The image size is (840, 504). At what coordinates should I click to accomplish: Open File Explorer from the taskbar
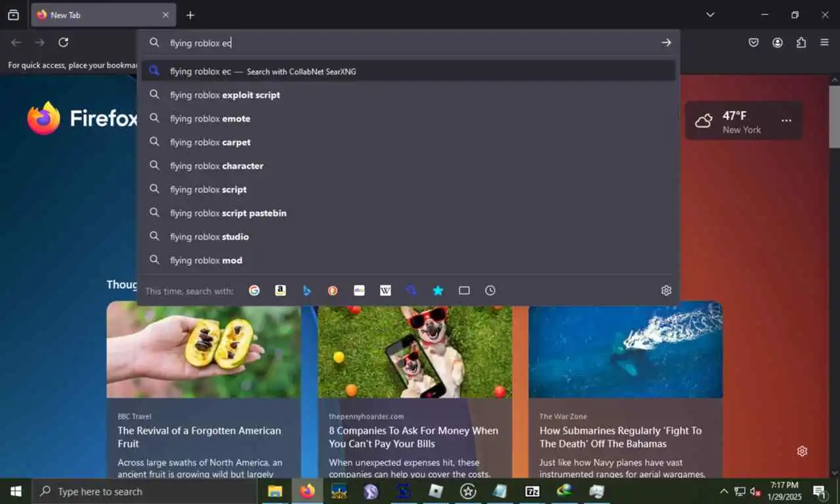point(275,492)
